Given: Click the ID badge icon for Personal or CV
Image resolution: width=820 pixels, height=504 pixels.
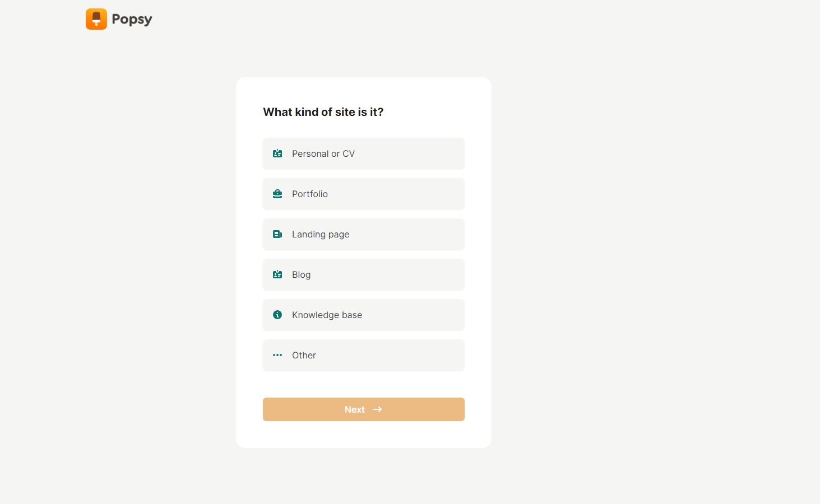Looking at the screenshot, I should (x=277, y=153).
